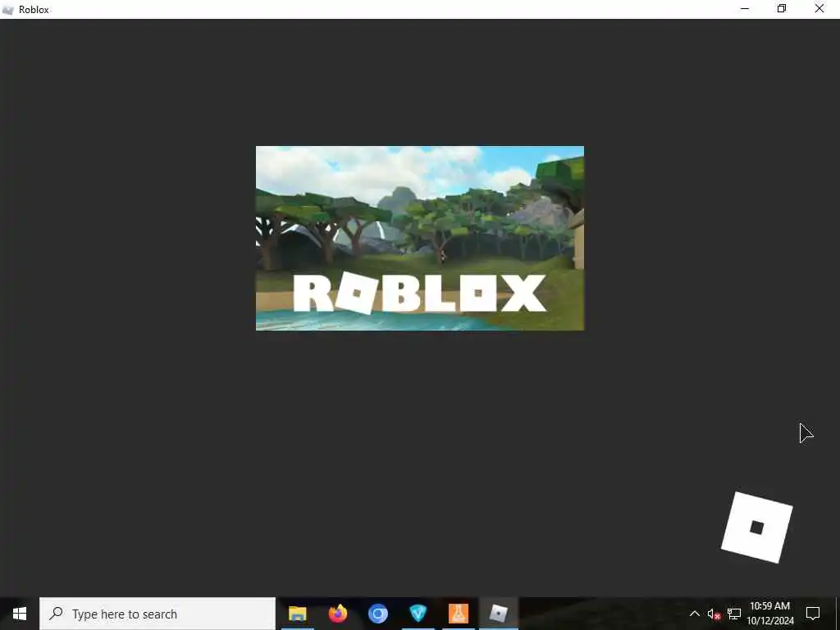Image resolution: width=840 pixels, height=630 pixels.
Task: Click the Roblox title bar app icon
Action: (8, 10)
